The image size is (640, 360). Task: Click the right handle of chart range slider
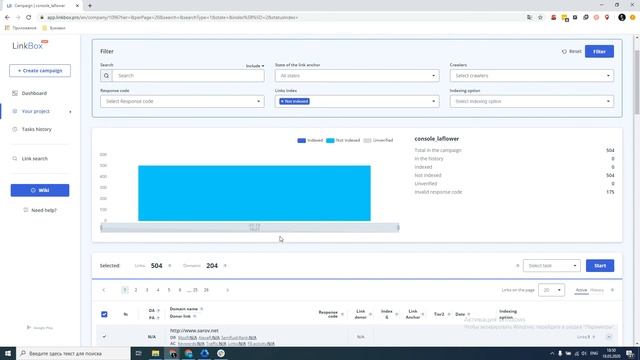tap(398, 227)
